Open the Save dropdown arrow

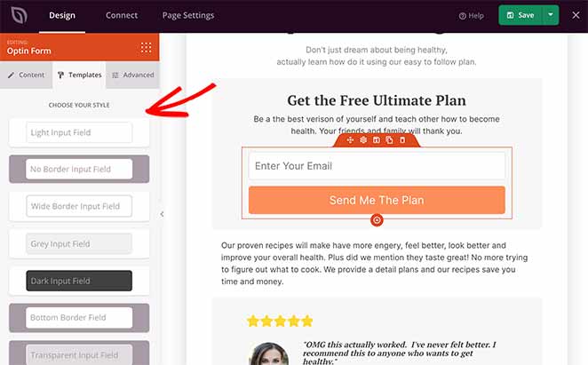coord(551,15)
